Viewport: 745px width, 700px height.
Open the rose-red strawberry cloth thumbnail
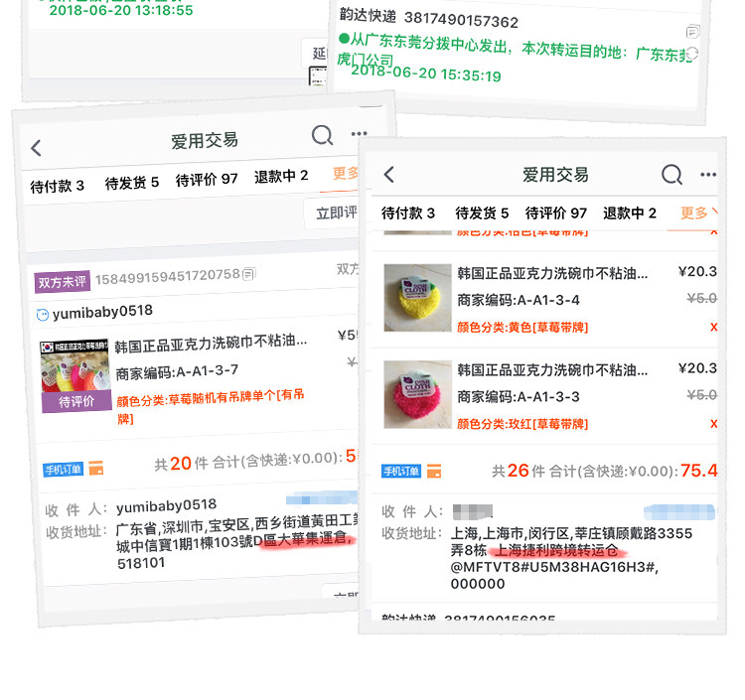(x=417, y=394)
